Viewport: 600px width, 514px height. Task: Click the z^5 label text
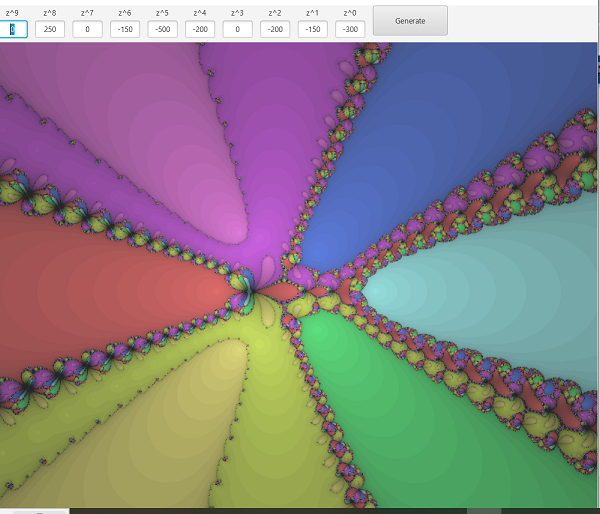click(162, 13)
